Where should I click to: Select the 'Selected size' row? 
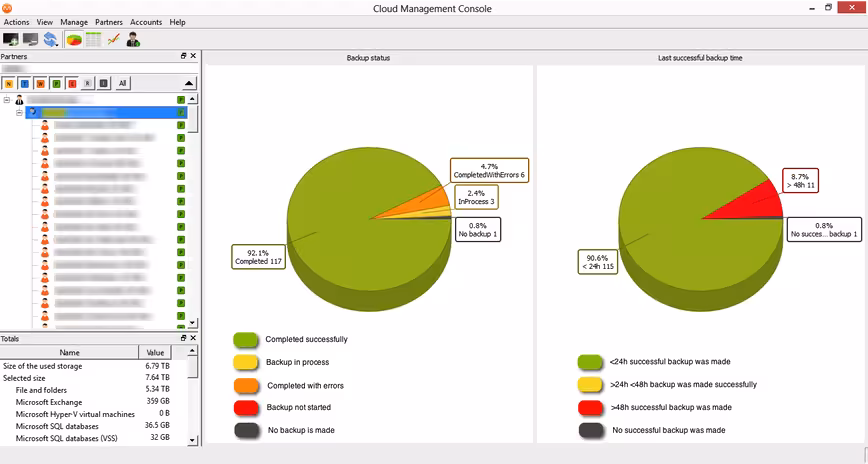click(86, 378)
